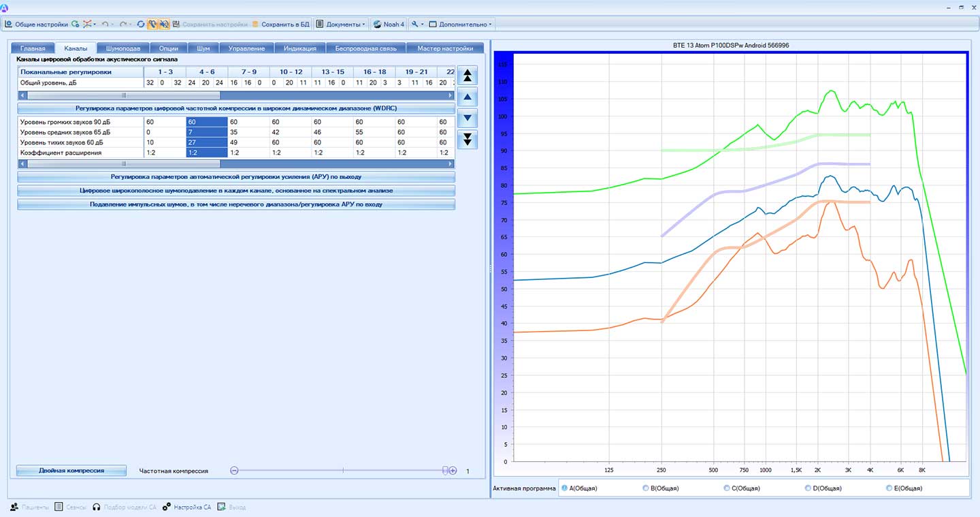This screenshot has height=517, width=980.
Task: Select the highlighted value 27 cell
Action: coord(206,142)
